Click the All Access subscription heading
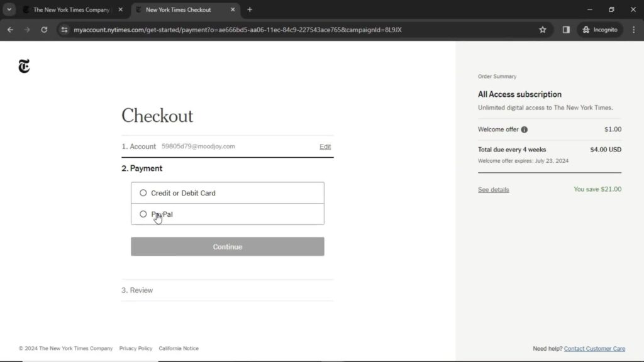The image size is (644, 362). tap(519, 94)
